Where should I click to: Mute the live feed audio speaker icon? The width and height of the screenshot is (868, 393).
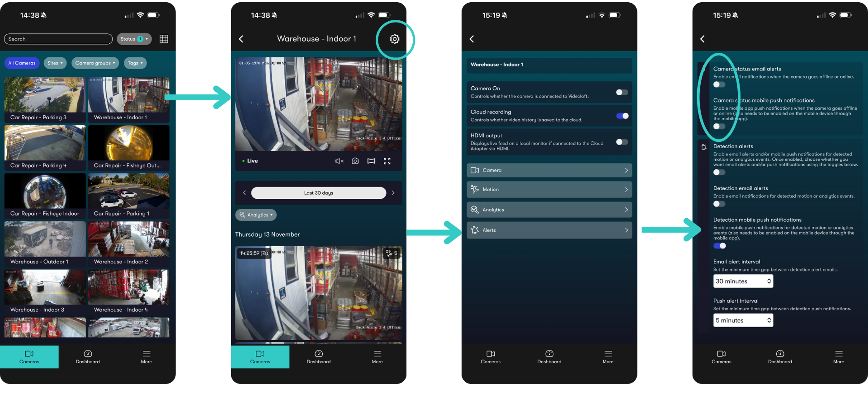(x=339, y=161)
